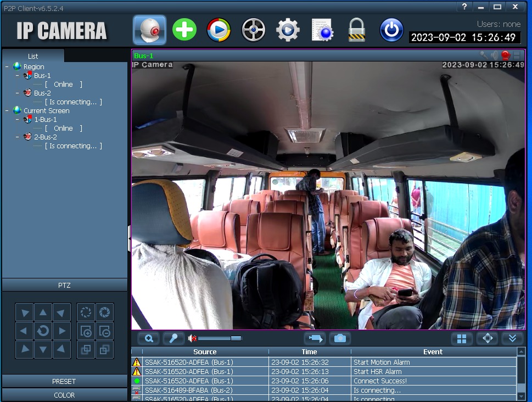This screenshot has height=402, width=532.
Task: Click the blue power icon
Action: (391, 30)
